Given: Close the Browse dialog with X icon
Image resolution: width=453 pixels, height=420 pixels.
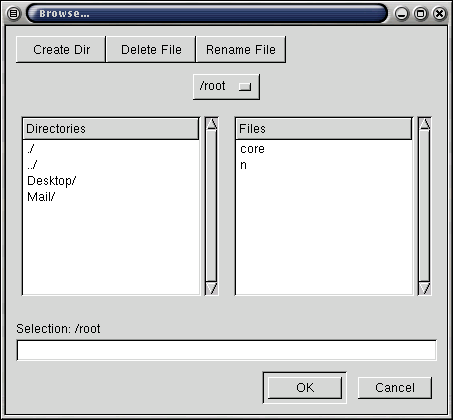Looking at the screenshot, I should point(440,14).
